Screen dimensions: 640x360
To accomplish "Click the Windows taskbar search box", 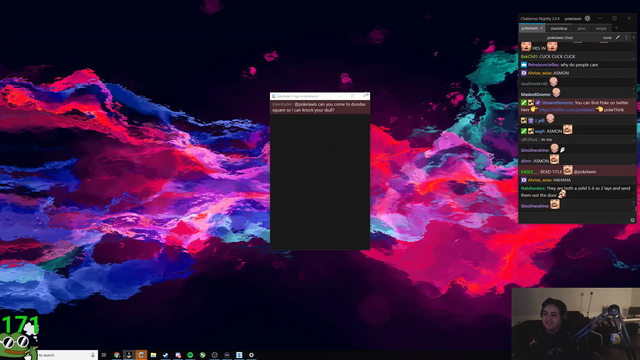I will pyautogui.click(x=67, y=355).
